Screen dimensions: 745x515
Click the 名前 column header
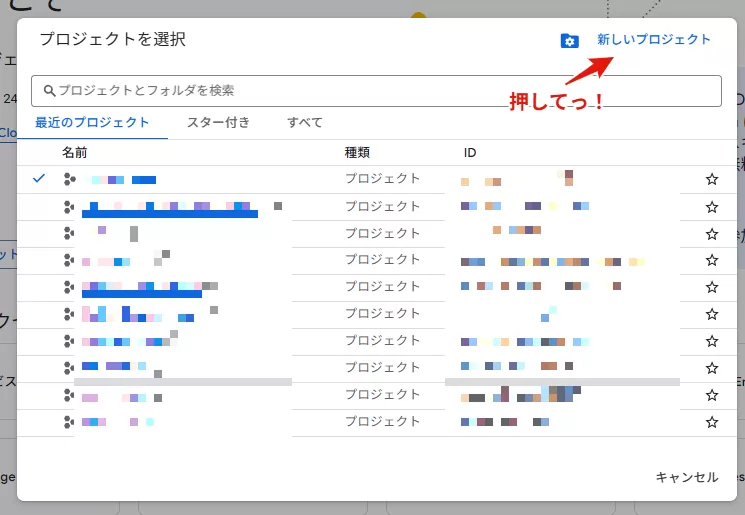click(75, 153)
